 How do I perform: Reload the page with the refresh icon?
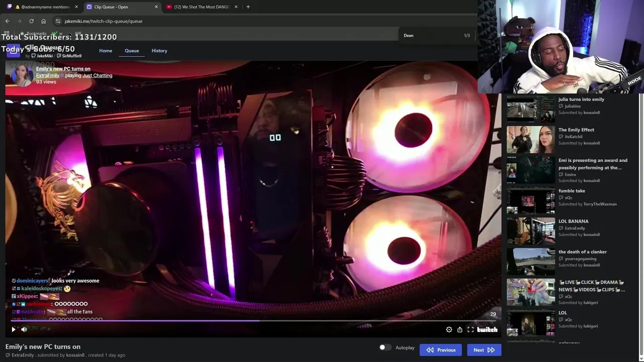click(31, 21)
